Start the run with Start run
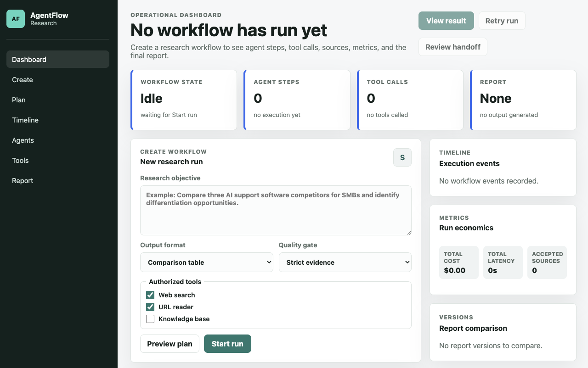The height and width of the screenshot is (368, 588). click(x=227, y=344)
